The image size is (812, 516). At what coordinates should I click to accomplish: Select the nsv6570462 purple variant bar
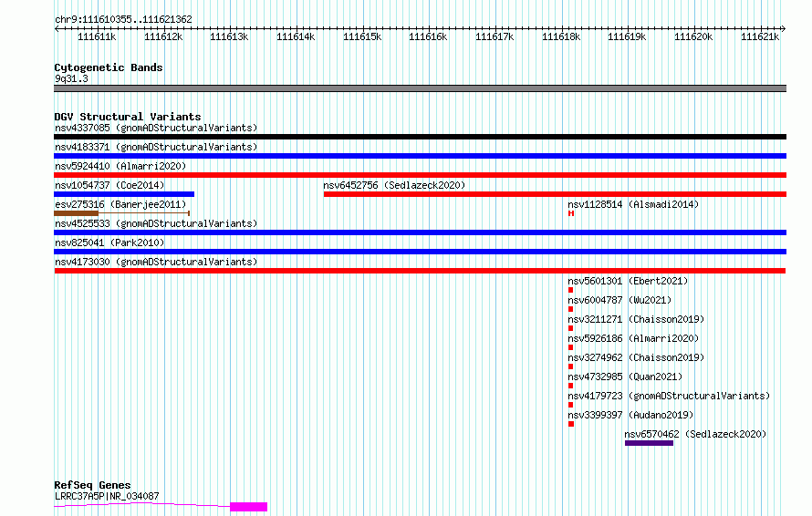pos(649,443)
